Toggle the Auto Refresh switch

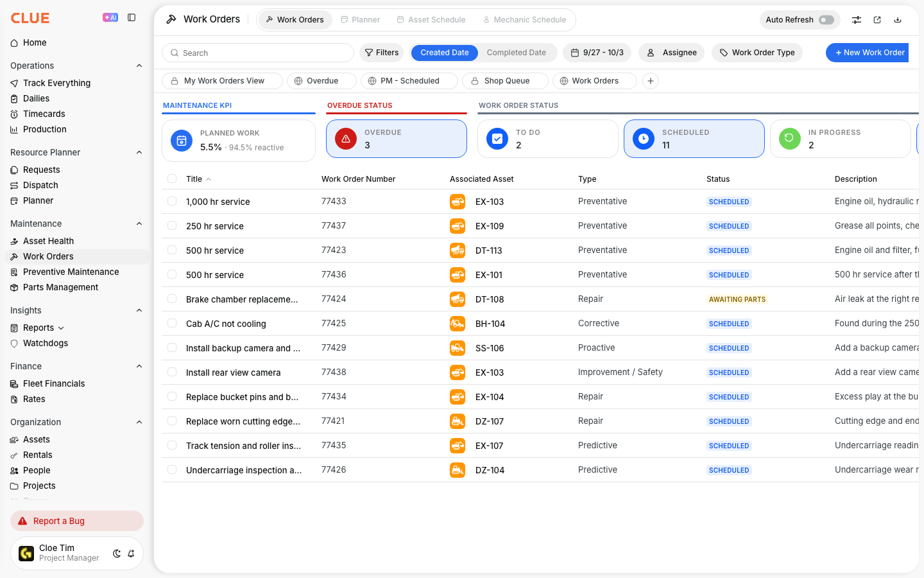826,20
